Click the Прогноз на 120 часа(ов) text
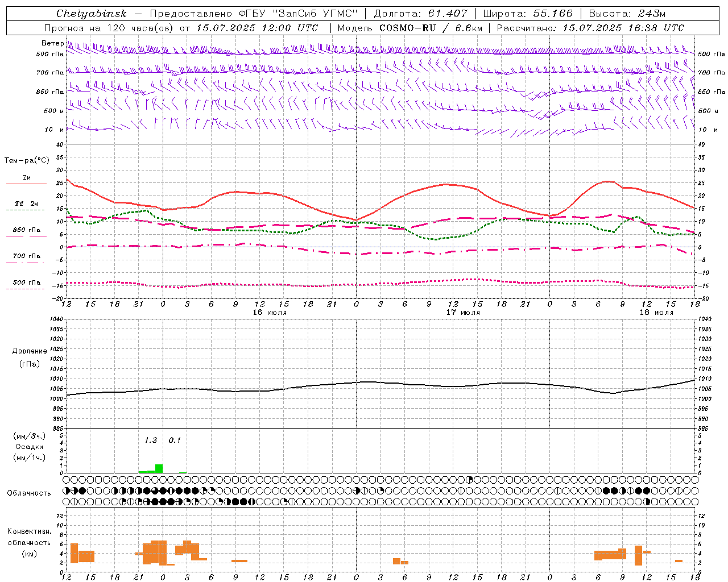This screenshot has height=582, width=728. 109,28
